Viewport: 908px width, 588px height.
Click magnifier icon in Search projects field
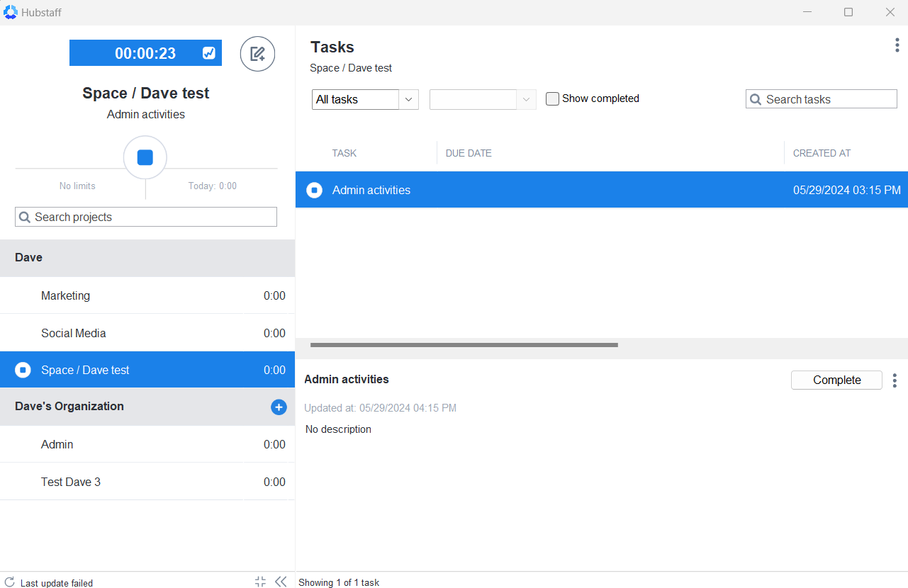[25, 217]
